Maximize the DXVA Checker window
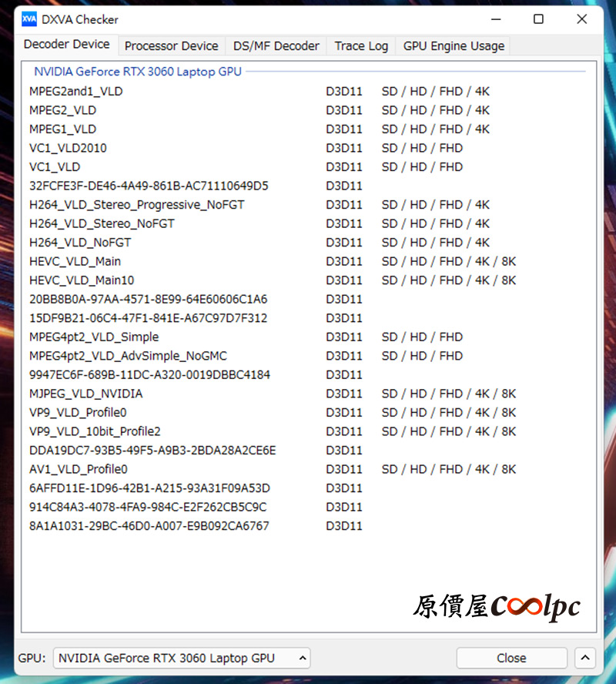Viewport: 616px width, 684px height. (539, 19)
